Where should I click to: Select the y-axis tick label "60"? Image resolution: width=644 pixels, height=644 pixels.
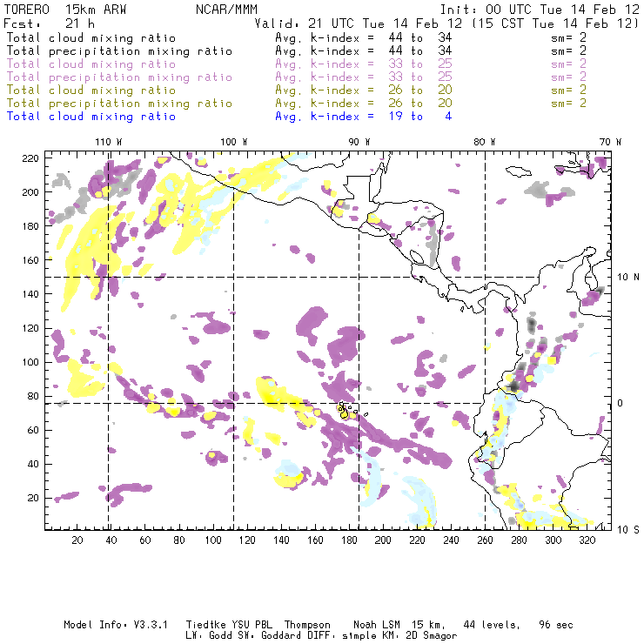pos(33,430)
